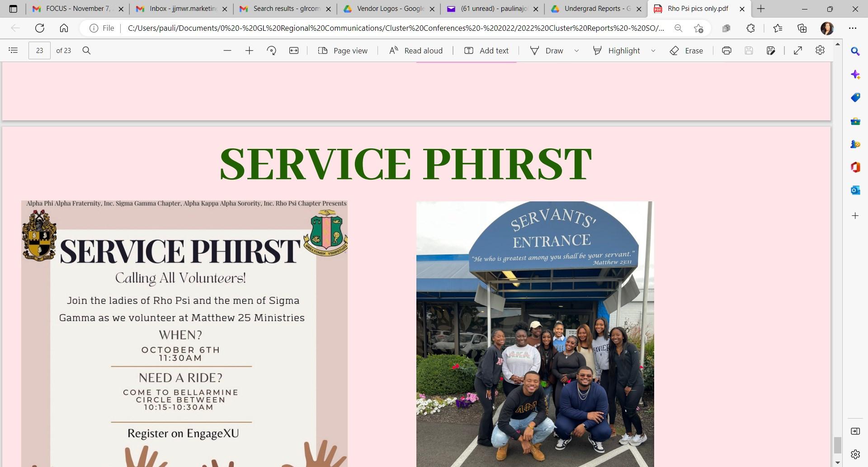Click the Servants' Entrance group photo

click(535, 334)
